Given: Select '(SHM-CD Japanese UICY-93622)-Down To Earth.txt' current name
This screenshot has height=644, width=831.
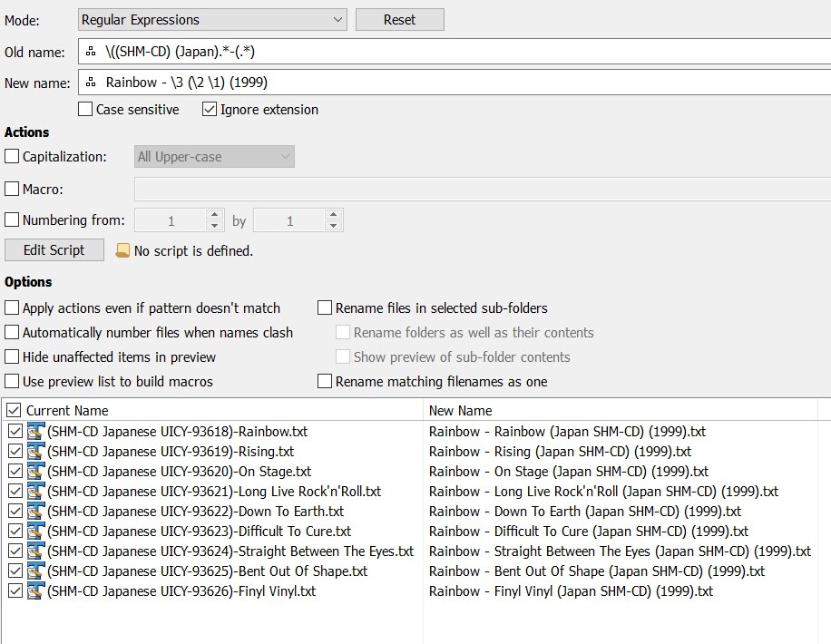Looking at the screenshot, I should [196, 512].
